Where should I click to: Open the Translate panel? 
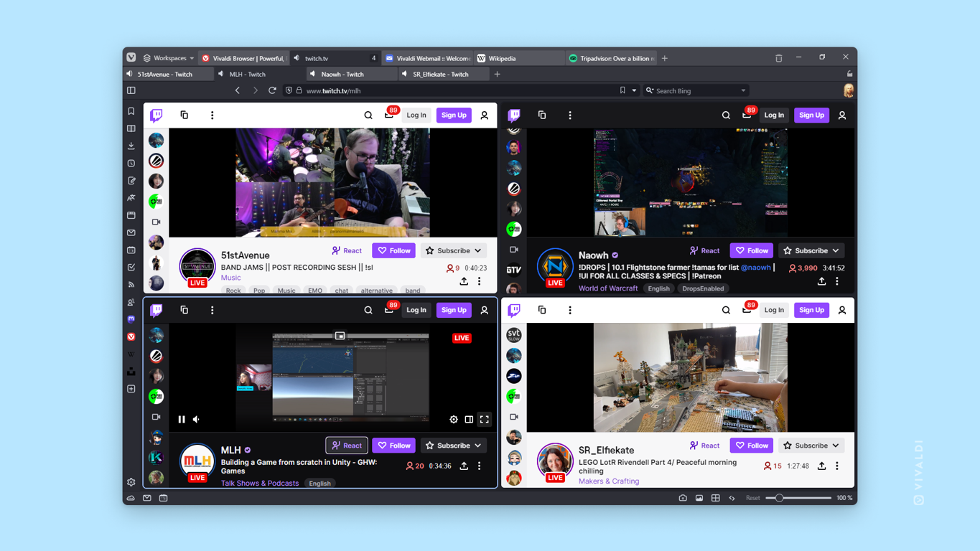pos(131,198)
